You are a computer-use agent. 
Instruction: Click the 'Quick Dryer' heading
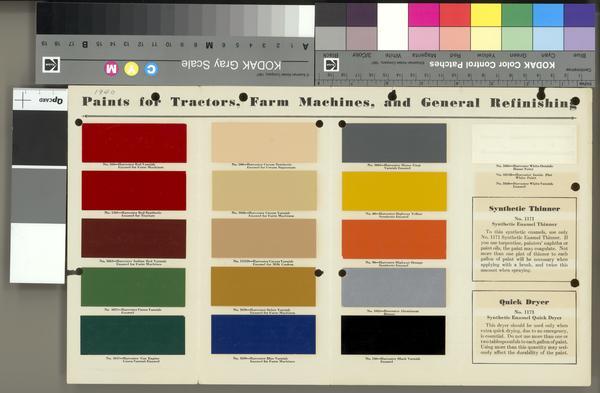[524, 302]
